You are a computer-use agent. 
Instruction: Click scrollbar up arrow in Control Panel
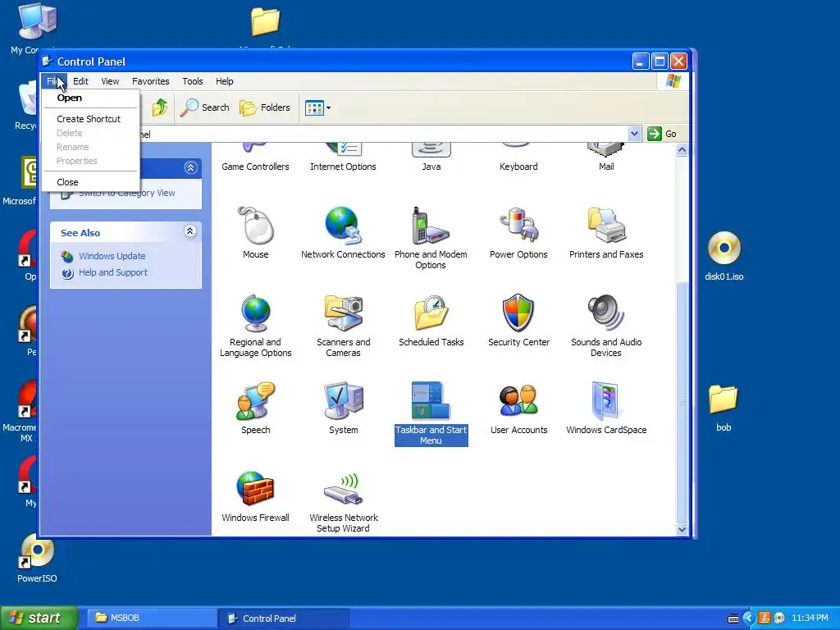point(682,150)
